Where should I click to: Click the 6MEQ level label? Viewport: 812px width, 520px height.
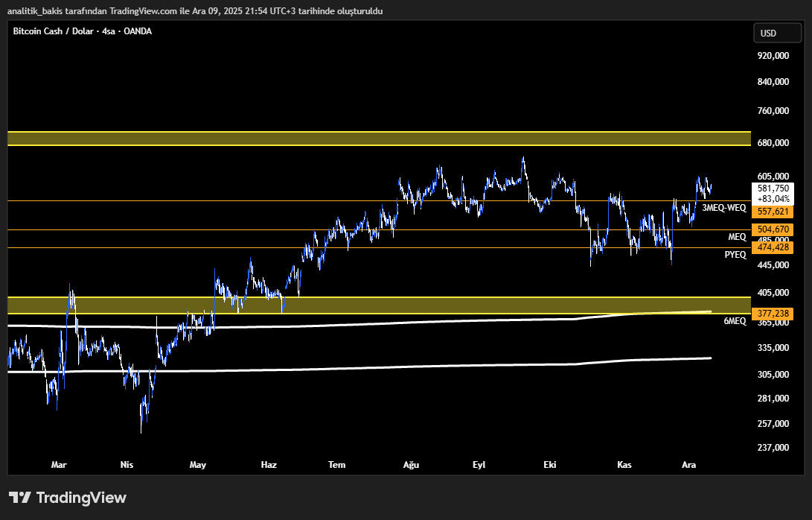(x=735, y=321)
